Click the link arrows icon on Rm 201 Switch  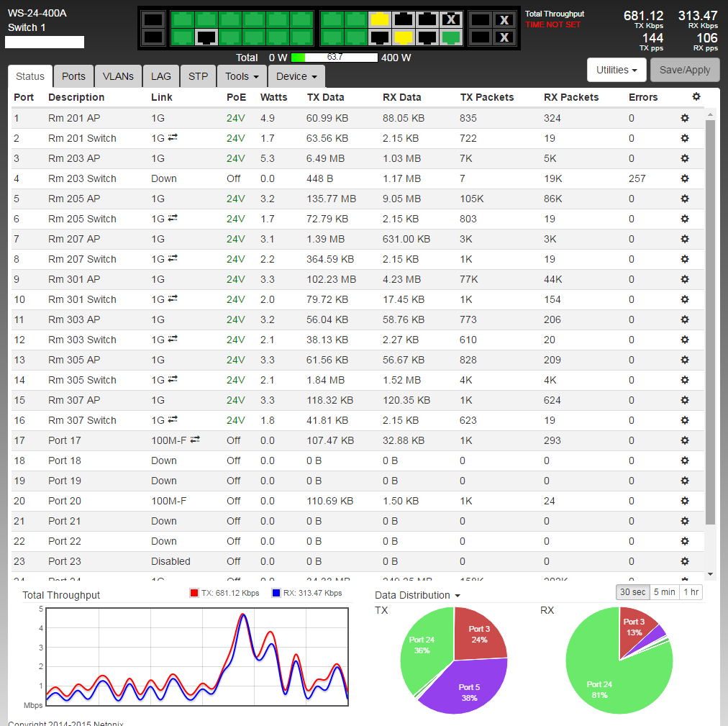click(173, 137)
